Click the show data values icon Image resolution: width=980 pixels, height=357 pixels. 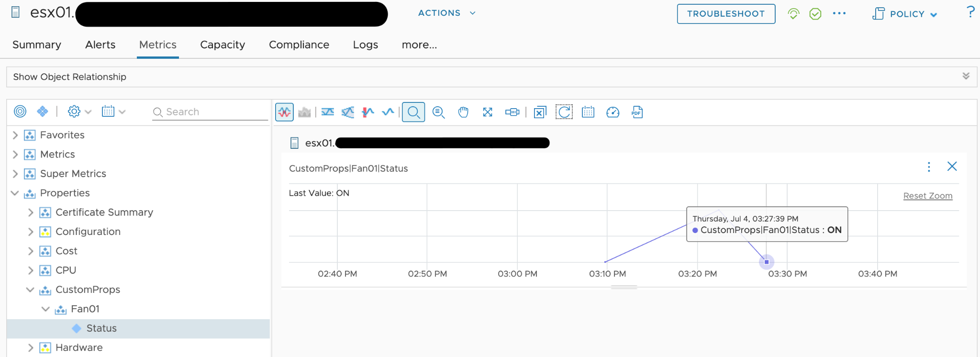[512, 112]
